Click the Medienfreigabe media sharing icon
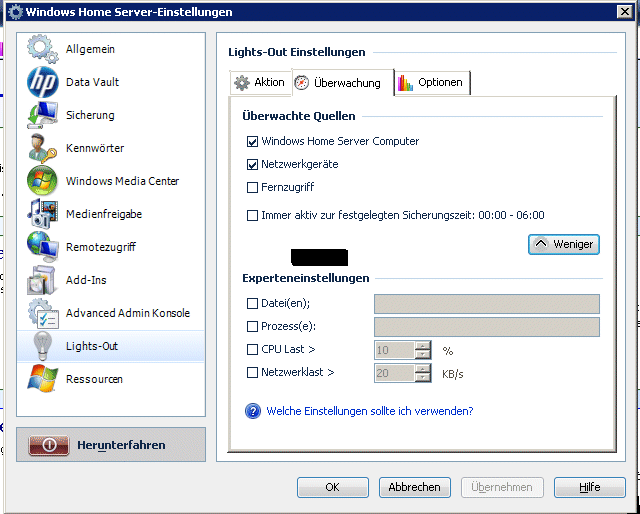This screenshot has height=514, width=640. (42, 214)
